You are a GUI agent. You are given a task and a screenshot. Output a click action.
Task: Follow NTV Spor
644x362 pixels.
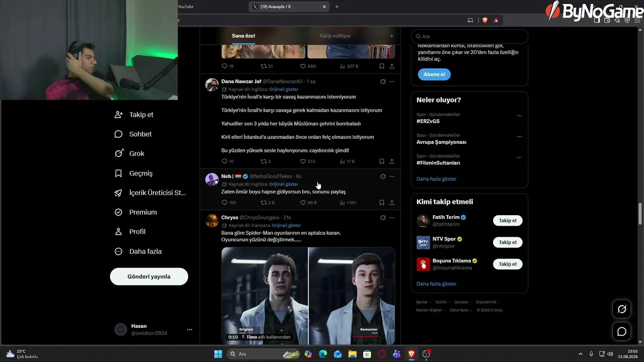(508, 242)
